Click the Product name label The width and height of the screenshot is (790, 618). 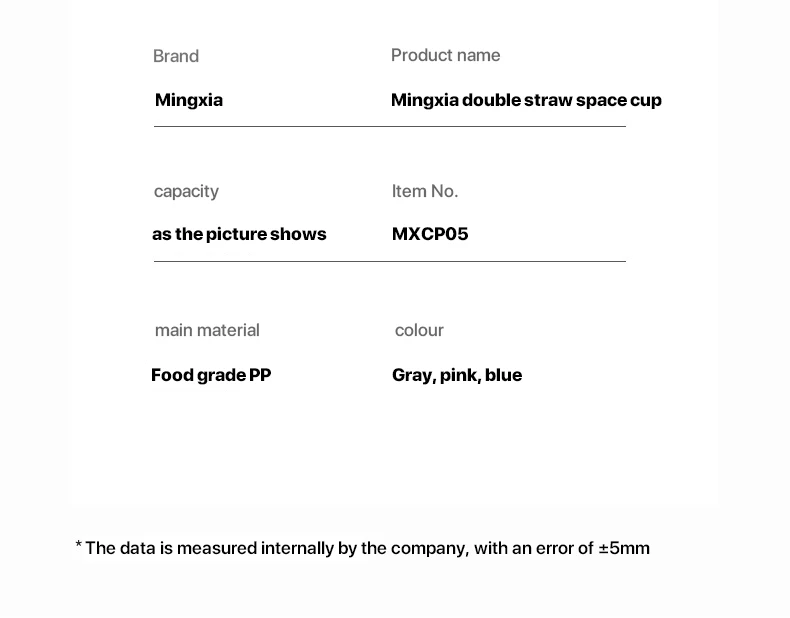point(445,55)
